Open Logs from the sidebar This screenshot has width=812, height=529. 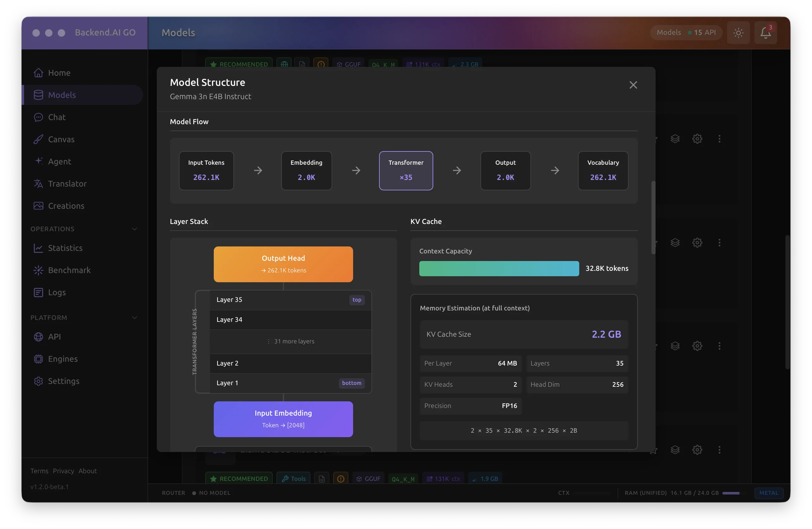pos(56,292)
